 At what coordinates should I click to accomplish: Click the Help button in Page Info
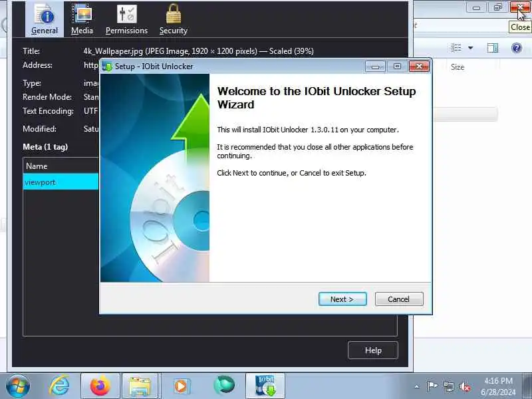pos(373,350)
